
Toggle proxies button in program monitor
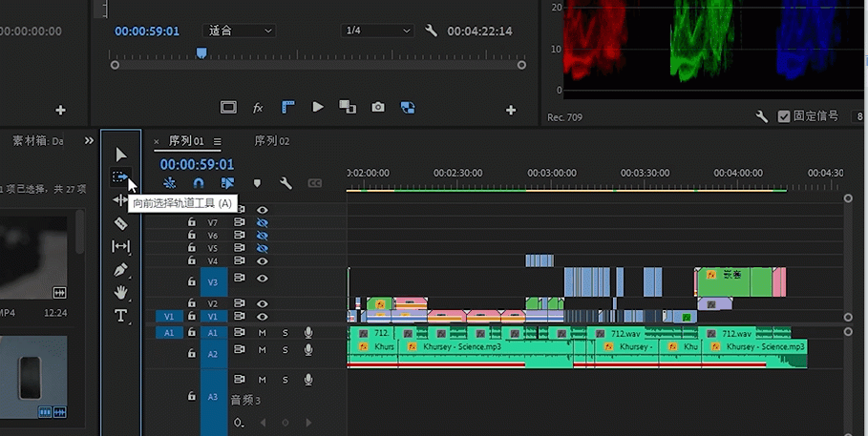tap(408, 108)
